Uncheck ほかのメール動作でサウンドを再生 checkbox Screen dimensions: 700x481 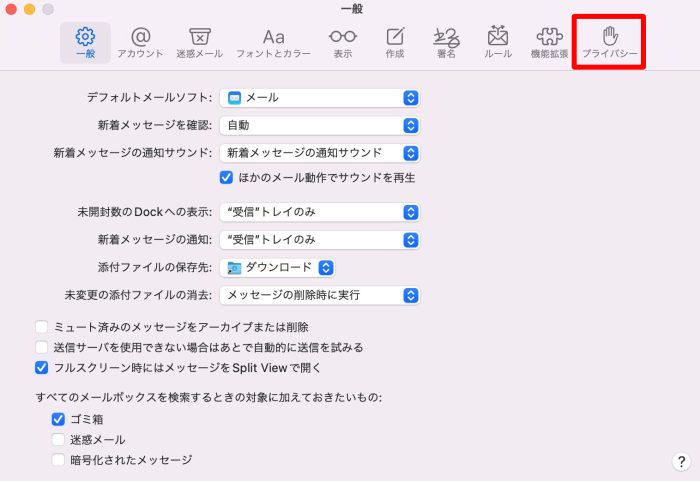coord(226,177)
